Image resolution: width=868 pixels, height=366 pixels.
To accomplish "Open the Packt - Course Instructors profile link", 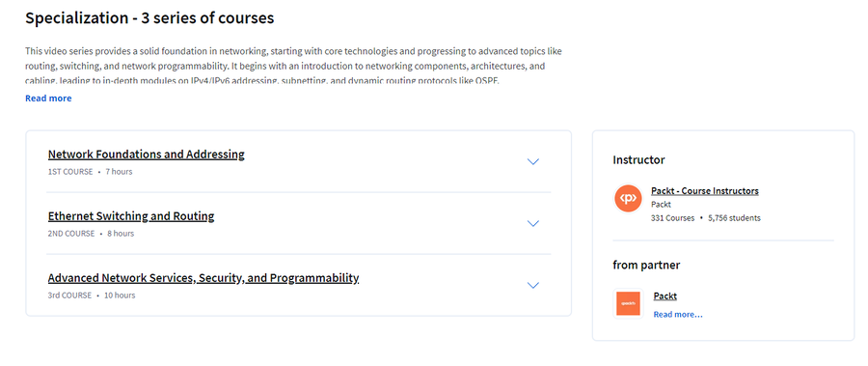I will tap(705, 191).
